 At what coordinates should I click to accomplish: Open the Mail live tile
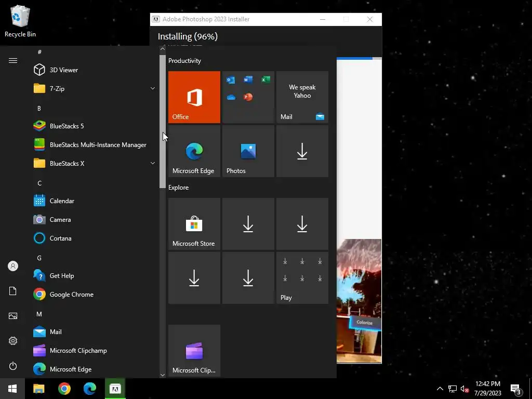(302, 97)
